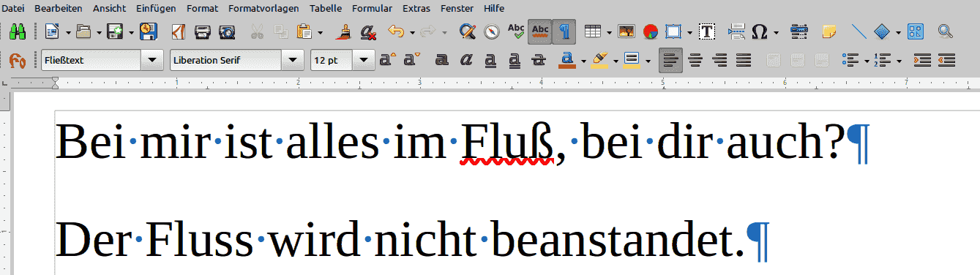Expand paragraph style dropdown Fließtext
Viewport: 980px width, 275px height.
152,60
